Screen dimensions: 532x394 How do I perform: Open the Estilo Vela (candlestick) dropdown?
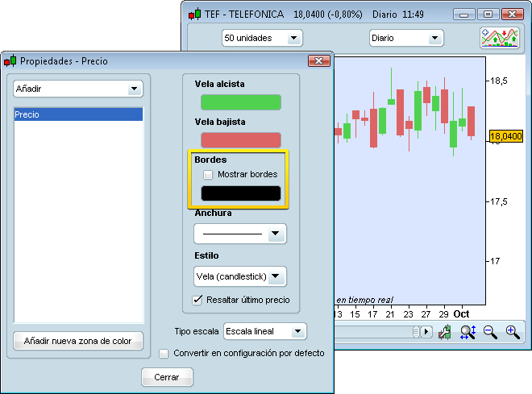[240, 276]
